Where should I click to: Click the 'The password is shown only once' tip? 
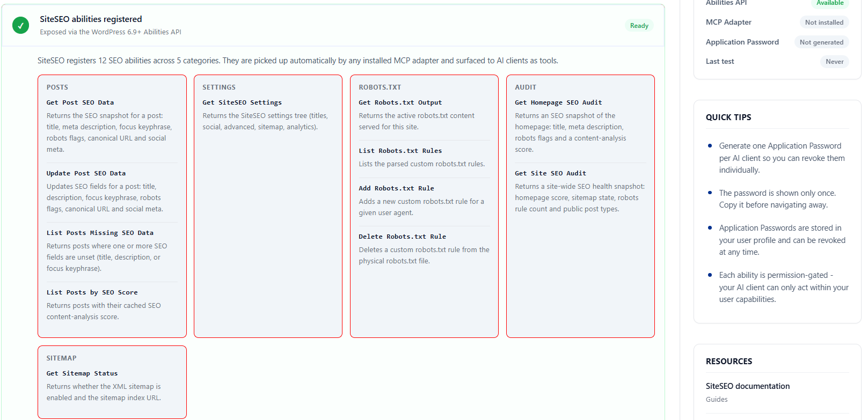click(x=778, y=199)
